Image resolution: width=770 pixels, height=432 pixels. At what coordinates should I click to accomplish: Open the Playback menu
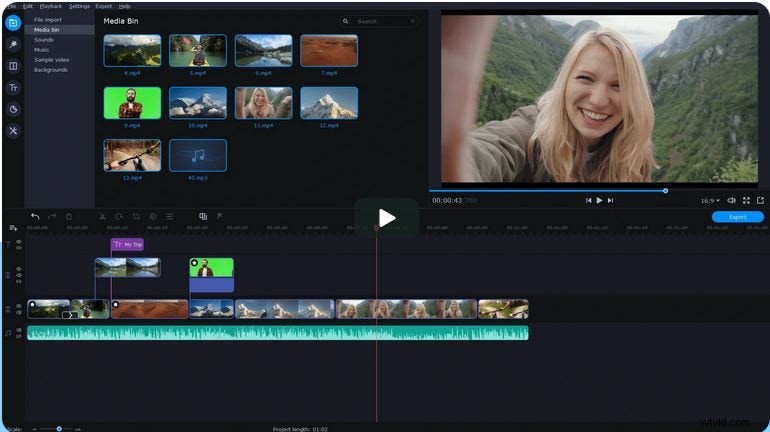[50, 6]
